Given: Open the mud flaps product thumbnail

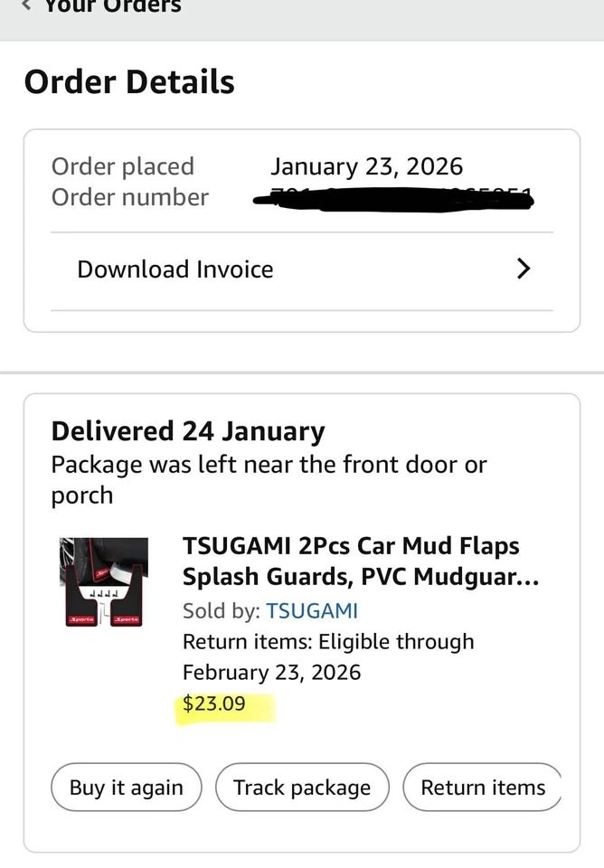Looking at the screenshot, I should click(x=104, y=581).
